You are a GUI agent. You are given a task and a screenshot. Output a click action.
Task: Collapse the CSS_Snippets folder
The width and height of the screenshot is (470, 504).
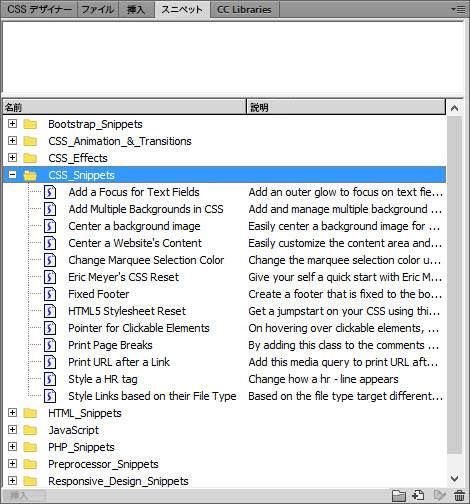click(x=12, y=175)
